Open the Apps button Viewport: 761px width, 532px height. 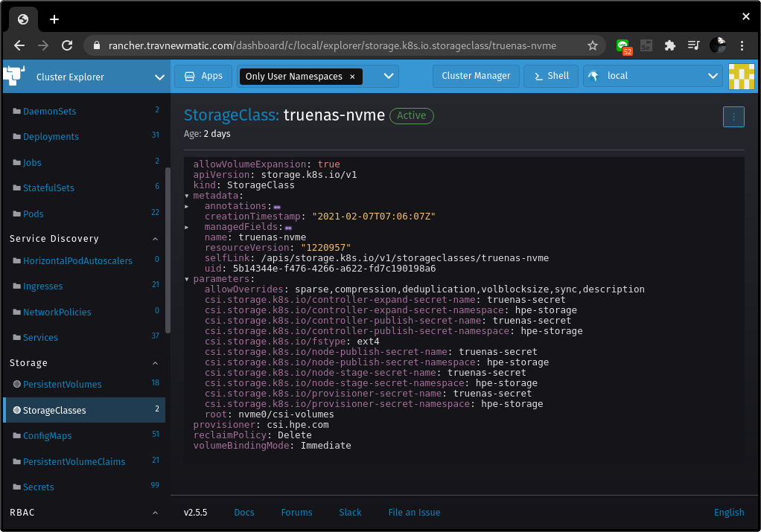(x=203, y=76)
